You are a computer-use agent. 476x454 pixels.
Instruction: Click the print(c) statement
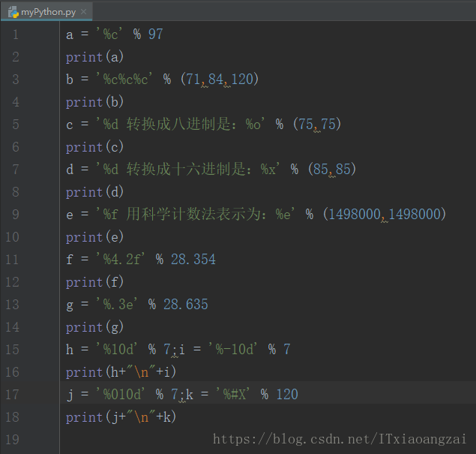[94, 147]
